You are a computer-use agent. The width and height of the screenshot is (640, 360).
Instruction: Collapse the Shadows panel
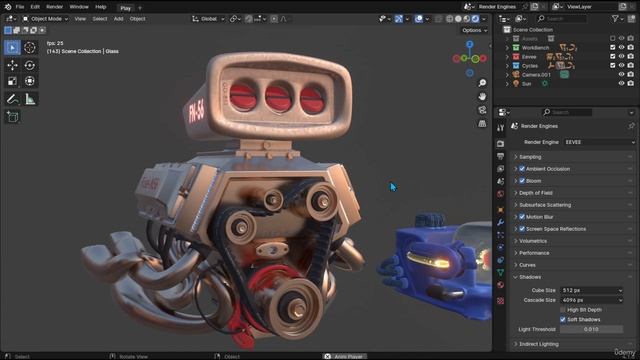[516, 277]
